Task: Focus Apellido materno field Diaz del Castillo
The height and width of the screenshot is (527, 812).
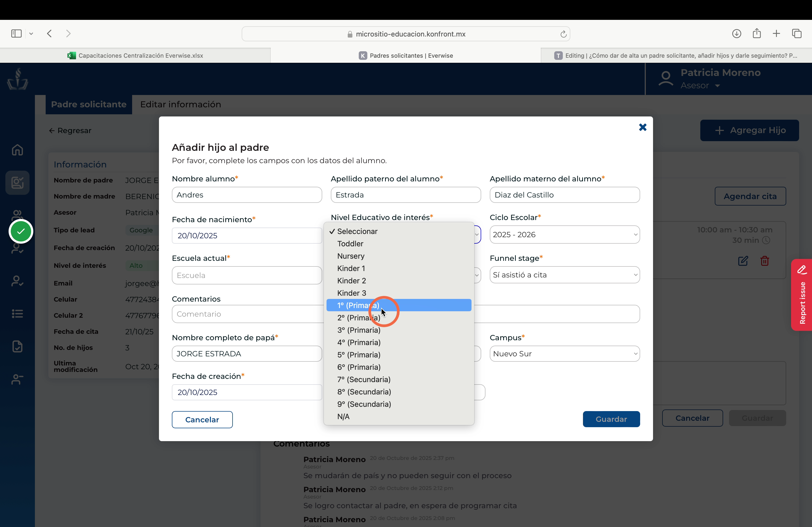Action: (565, 195)
